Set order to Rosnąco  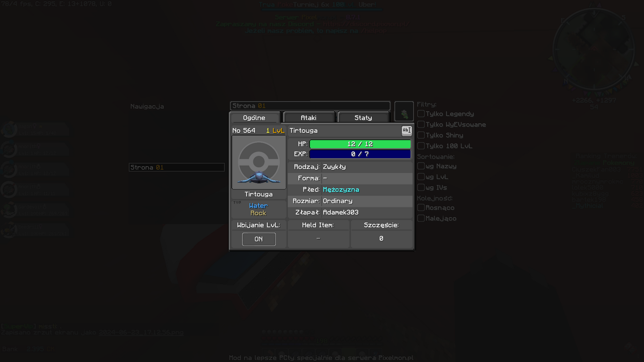(421, 208)
